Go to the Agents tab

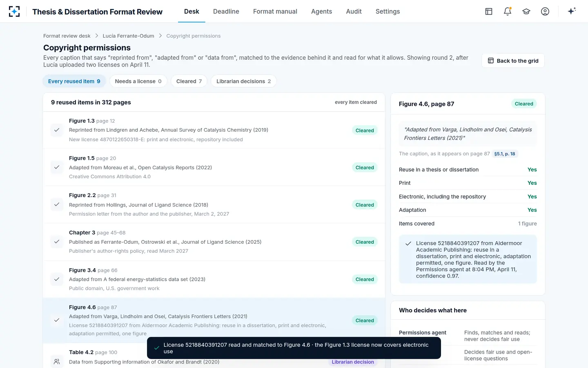321,11
